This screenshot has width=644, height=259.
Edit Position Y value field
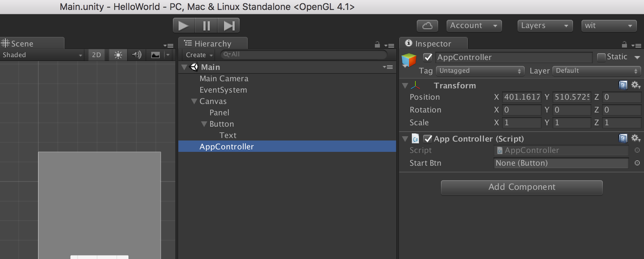tap(572, 97)
